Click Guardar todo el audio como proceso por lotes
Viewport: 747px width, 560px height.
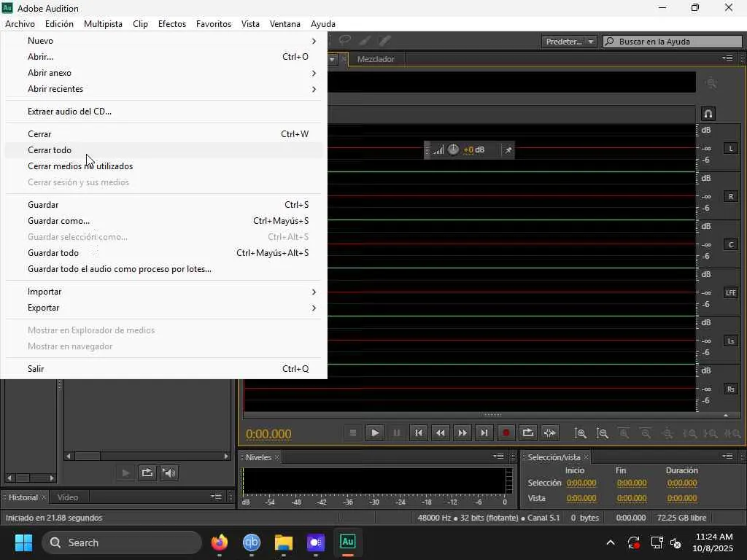[164, 269]
